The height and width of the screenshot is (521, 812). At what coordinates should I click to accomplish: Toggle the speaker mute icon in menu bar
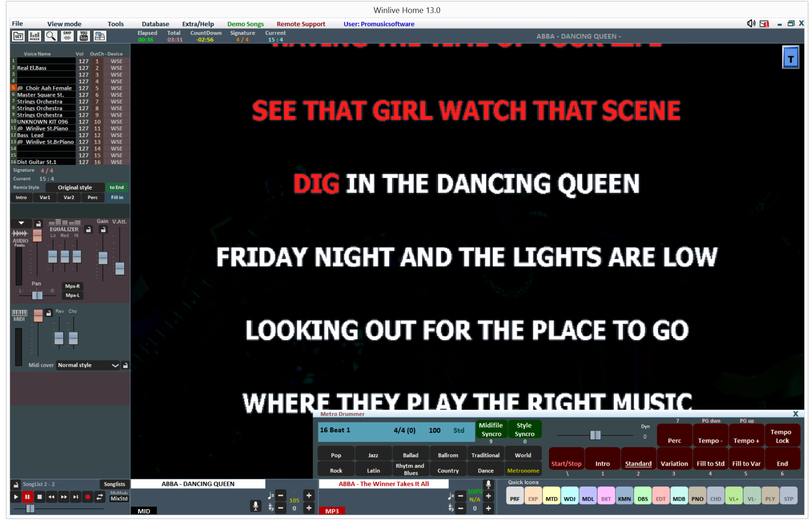751,24
